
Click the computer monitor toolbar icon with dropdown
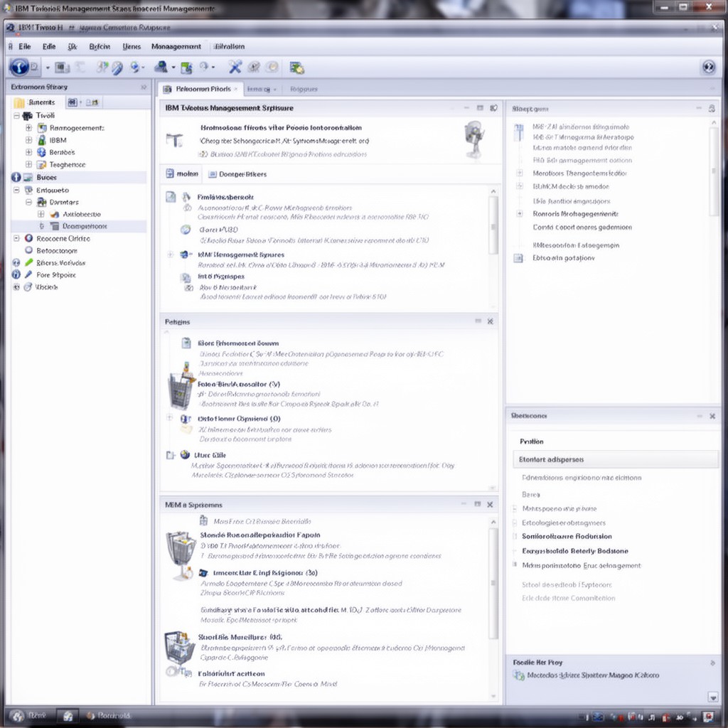coord(161,67)
